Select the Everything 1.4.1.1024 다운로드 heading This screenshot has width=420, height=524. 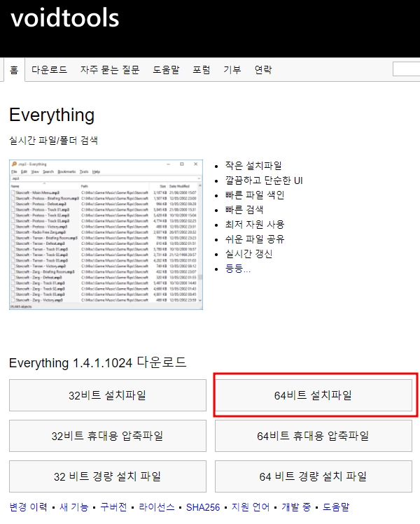(97, 362)
